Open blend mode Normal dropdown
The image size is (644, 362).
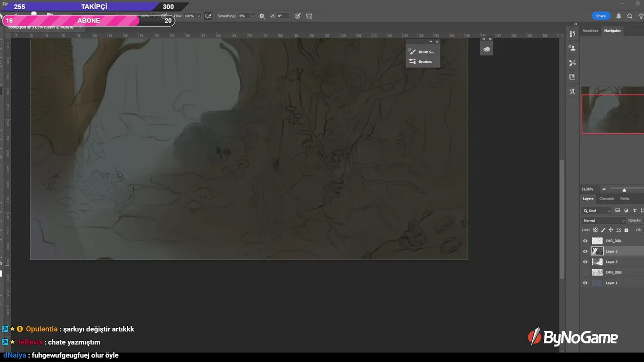coord(604,220)
